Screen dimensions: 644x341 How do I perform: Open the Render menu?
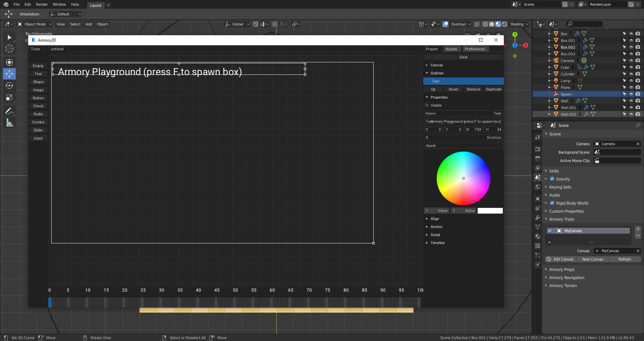42,4
